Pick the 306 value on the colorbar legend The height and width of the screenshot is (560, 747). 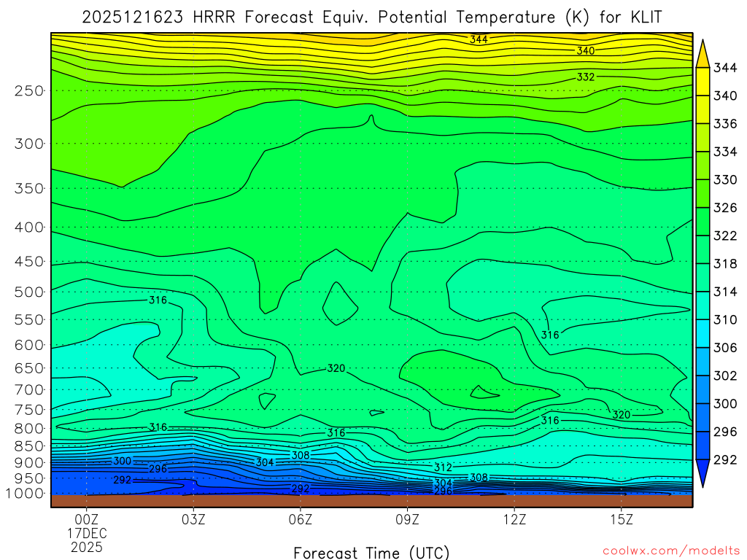click(726, 348)
